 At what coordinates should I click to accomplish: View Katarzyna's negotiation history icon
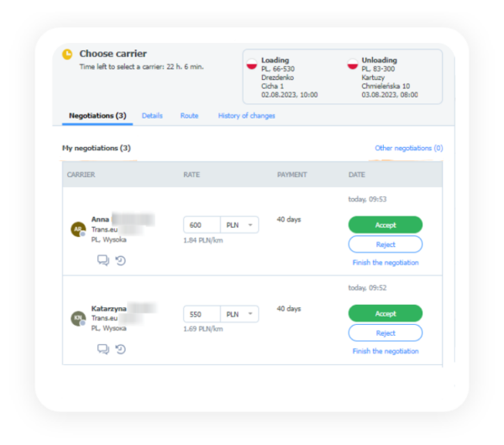120,349
